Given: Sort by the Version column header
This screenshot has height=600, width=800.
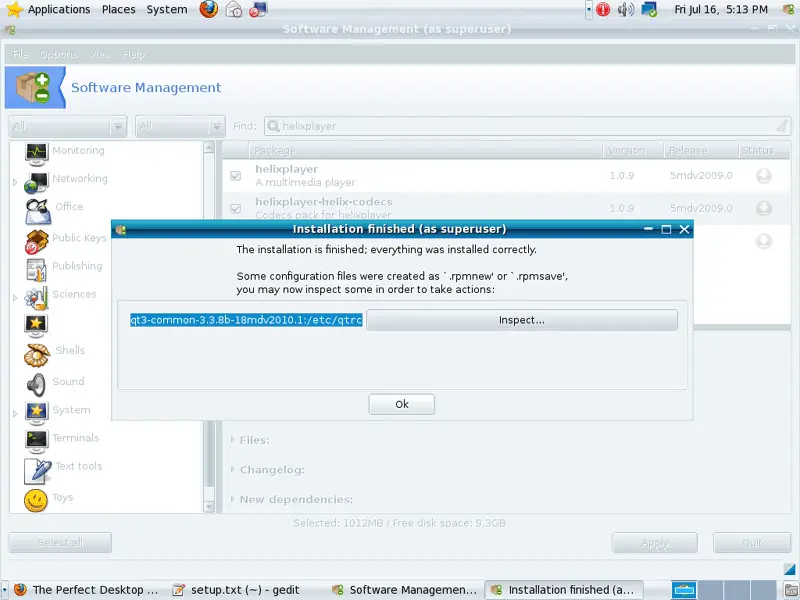Looking at the screenshot, I should point(633,151).
